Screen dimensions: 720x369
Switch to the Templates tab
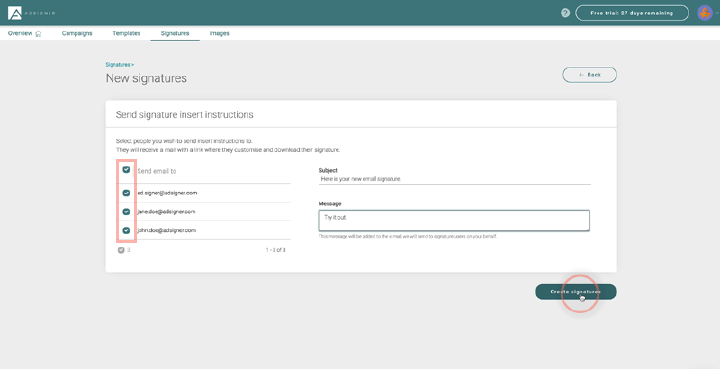(x=126, y=33)
